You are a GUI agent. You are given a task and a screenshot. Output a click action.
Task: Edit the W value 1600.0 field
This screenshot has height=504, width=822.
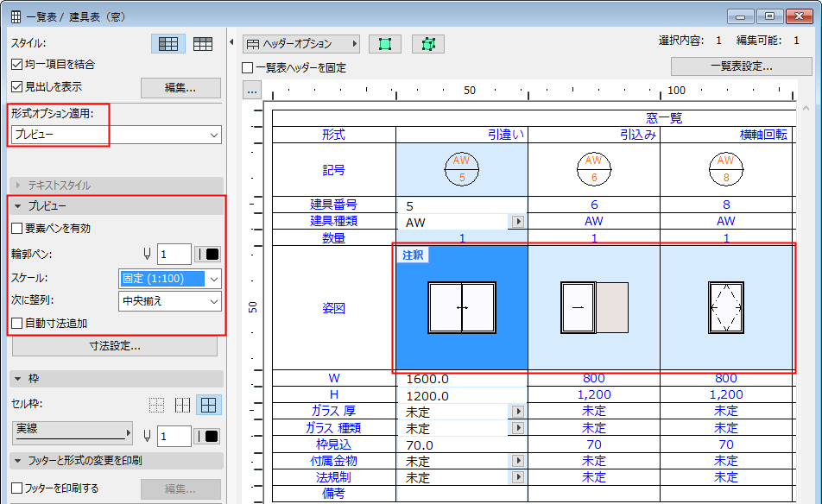click(x=462, y=379)
